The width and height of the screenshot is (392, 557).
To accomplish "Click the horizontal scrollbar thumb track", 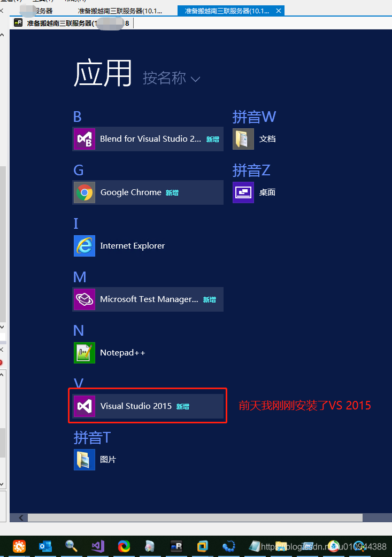I will 195,517.
